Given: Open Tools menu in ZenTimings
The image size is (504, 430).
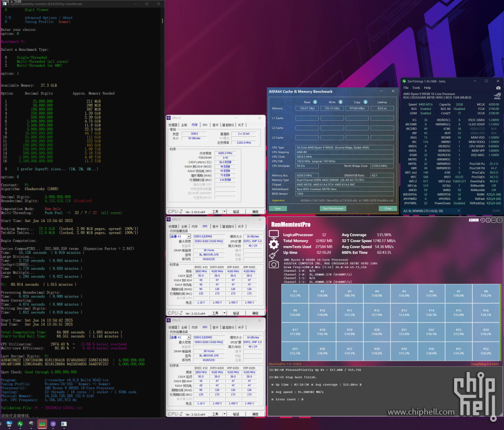Looking at the screenshot, I should pyautogui.click(x=416, y=88).
